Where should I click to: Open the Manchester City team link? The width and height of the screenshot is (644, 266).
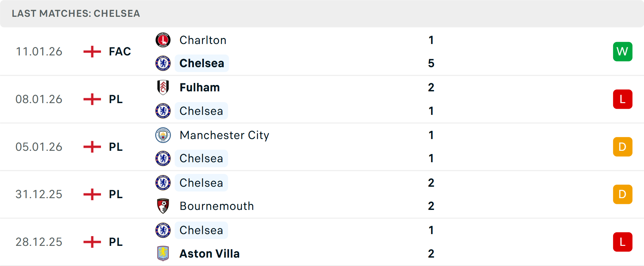click(x=224, y=135)
